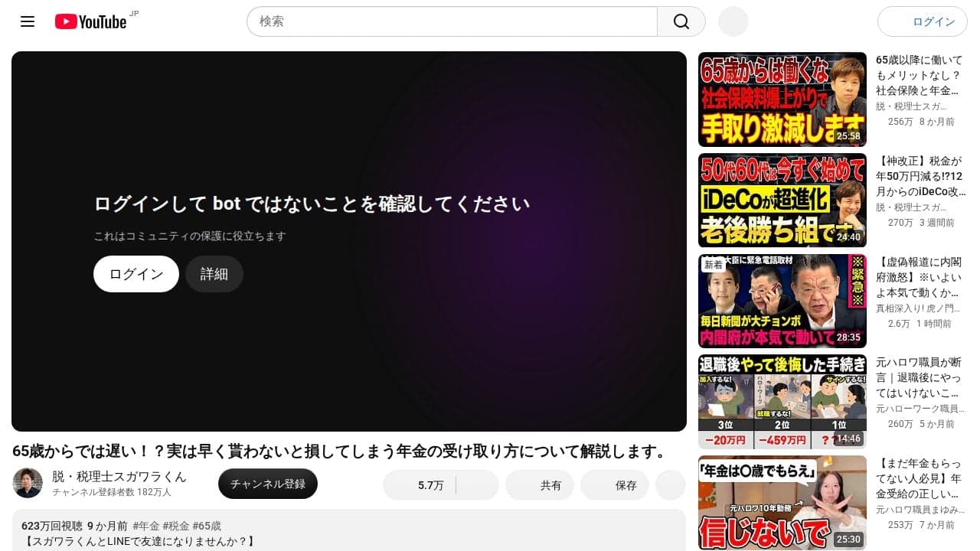Click the 2.6万 1時間前 video stats
The image size is (980, 551).
920,324
